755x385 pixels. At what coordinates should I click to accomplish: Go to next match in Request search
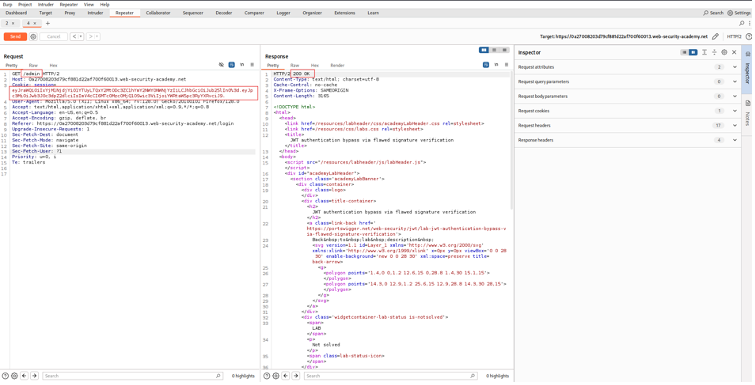34,376
